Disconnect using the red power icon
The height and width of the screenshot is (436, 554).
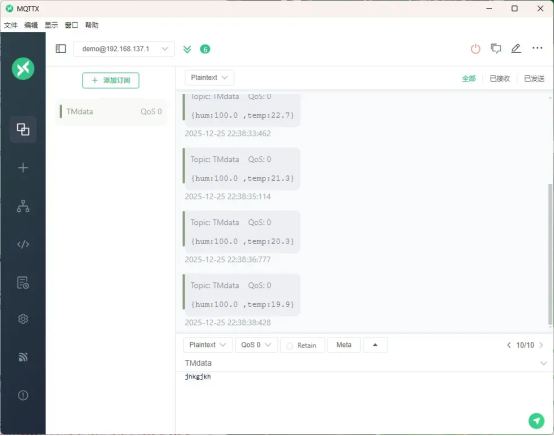pyautogui.click(x=476, y=49)
